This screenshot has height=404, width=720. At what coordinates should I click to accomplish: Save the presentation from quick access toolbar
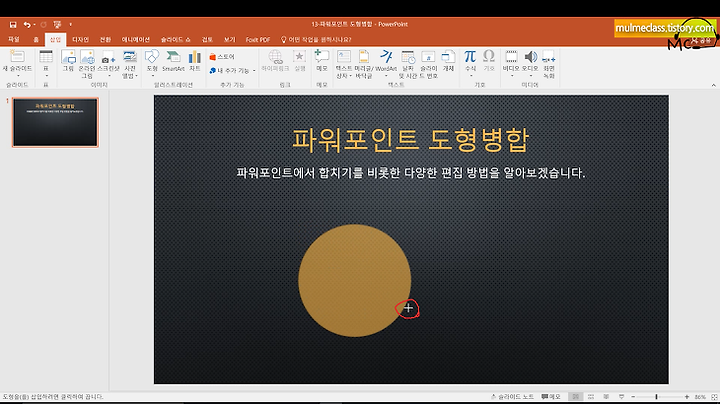coord(13,24)
